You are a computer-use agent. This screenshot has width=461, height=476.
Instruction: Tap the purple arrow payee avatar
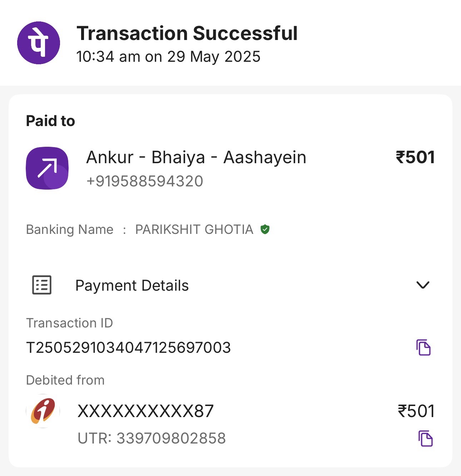coord(47,168)
